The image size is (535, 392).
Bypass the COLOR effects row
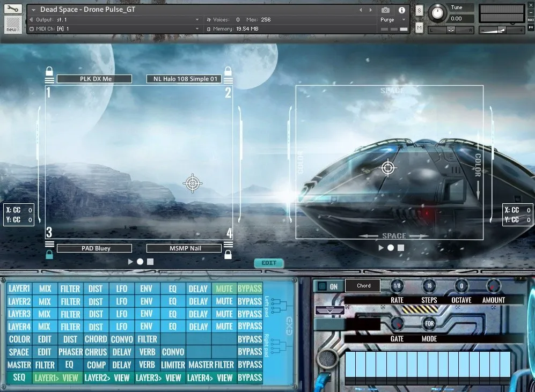250,339
